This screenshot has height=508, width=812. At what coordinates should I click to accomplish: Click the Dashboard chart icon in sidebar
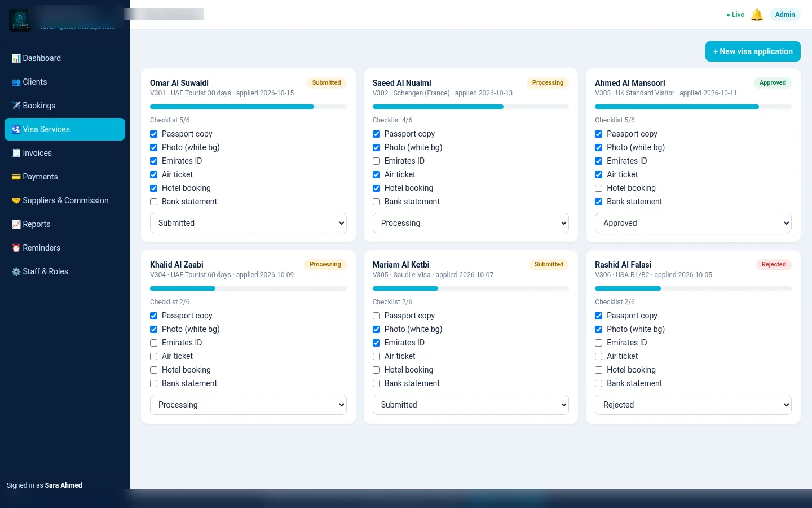(x=16, y=58)
